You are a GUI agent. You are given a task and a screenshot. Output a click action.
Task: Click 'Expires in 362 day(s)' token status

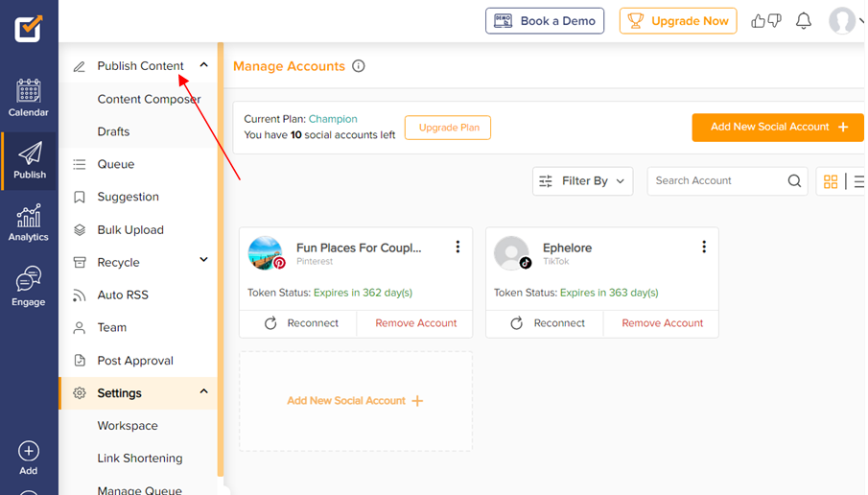coord(363,293)
